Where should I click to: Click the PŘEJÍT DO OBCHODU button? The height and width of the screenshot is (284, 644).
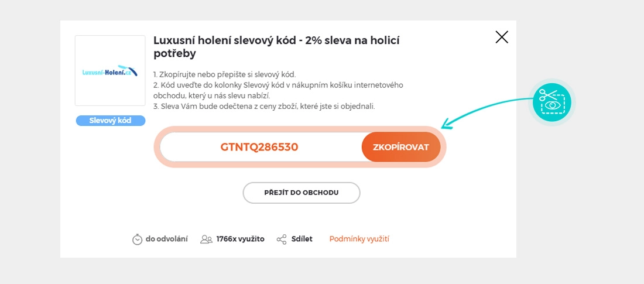(x=302, y=193)
